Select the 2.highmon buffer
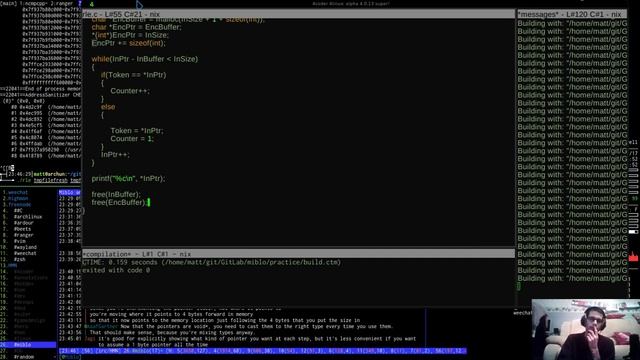This screenshot has width=640, height=360. (18, 198)
